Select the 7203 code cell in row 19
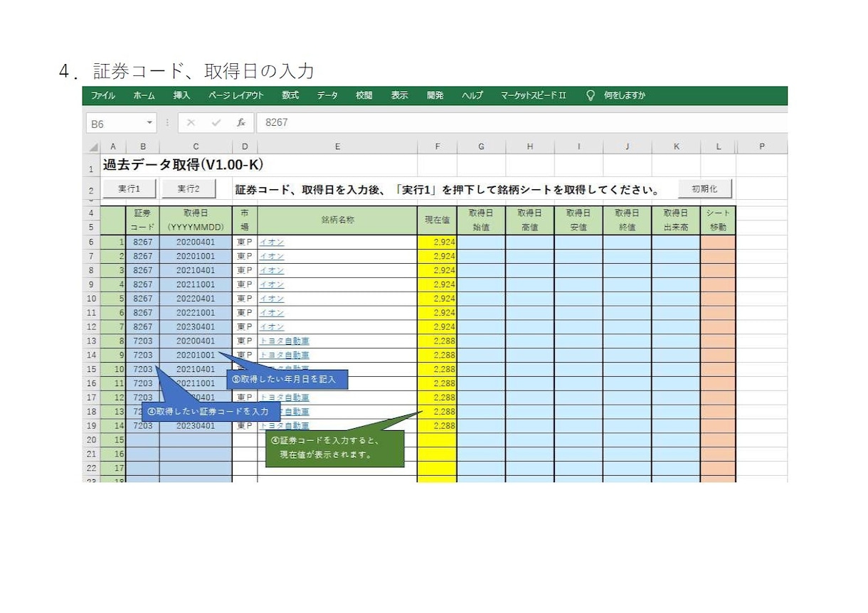 [x=143, y=426]
